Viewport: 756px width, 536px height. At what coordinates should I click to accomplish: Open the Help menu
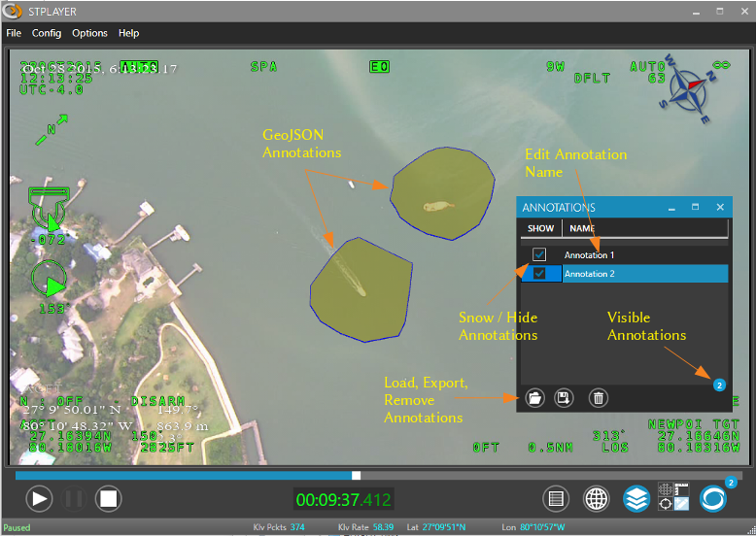pyautogui.click(x=128, y=33)
